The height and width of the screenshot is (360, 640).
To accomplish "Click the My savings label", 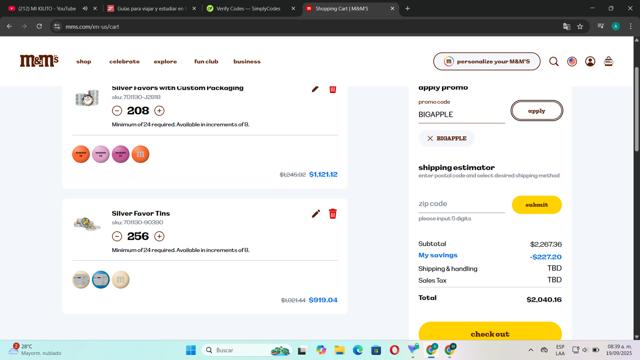I will coord(438,255).
